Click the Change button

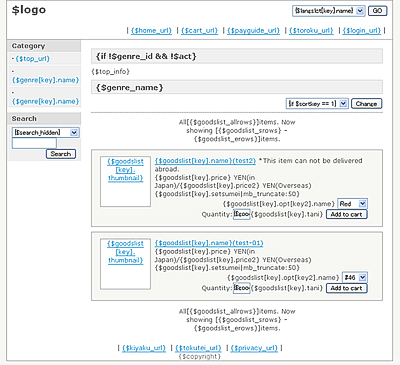point(366,104)
